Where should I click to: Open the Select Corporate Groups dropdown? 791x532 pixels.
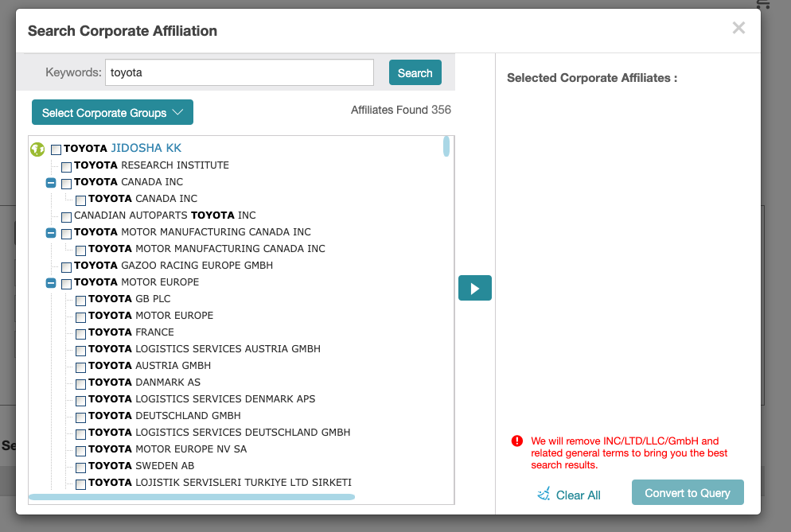112,112
